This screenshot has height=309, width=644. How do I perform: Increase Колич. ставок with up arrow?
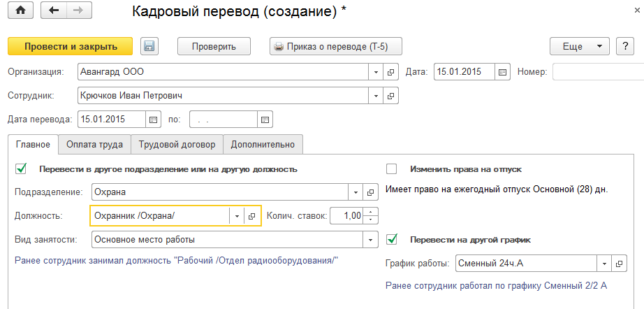[x=371, y=212]
